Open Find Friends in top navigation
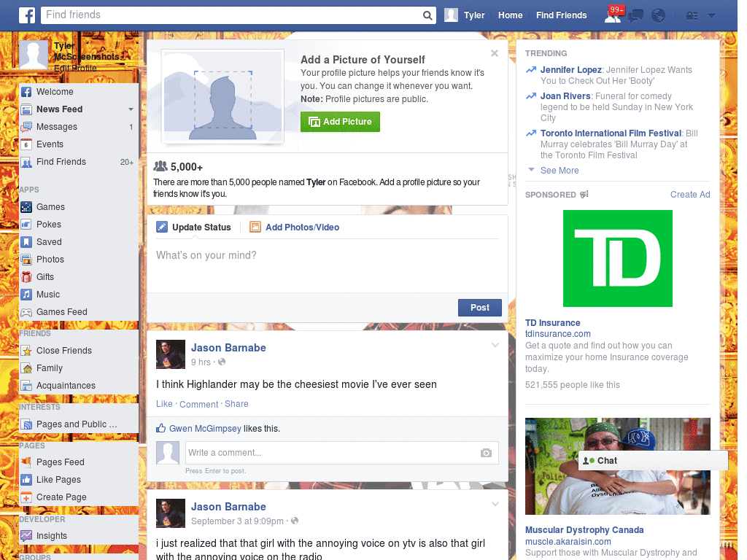The image size is (747, 560). point(561,15)
